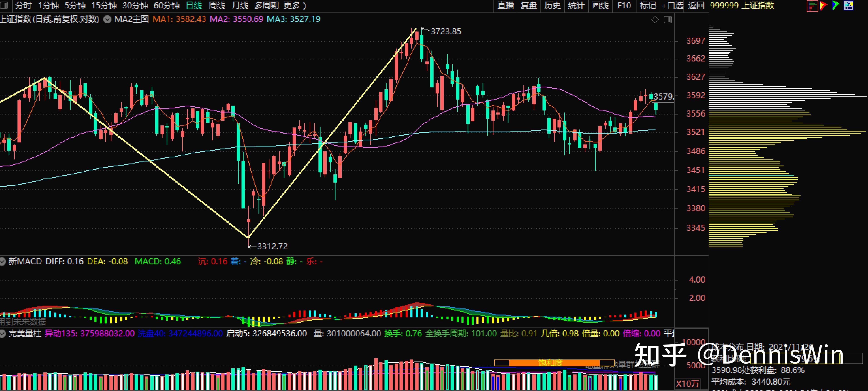This screenshot has width=868, height=391.
Task: Click the DIFF: 0.16 value label
Action: (64, 261)
